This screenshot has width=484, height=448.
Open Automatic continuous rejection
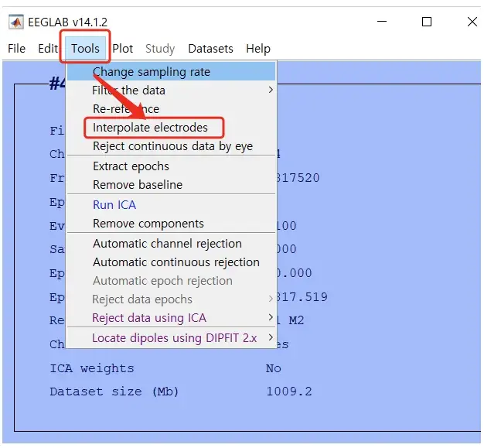pos(176,262)
